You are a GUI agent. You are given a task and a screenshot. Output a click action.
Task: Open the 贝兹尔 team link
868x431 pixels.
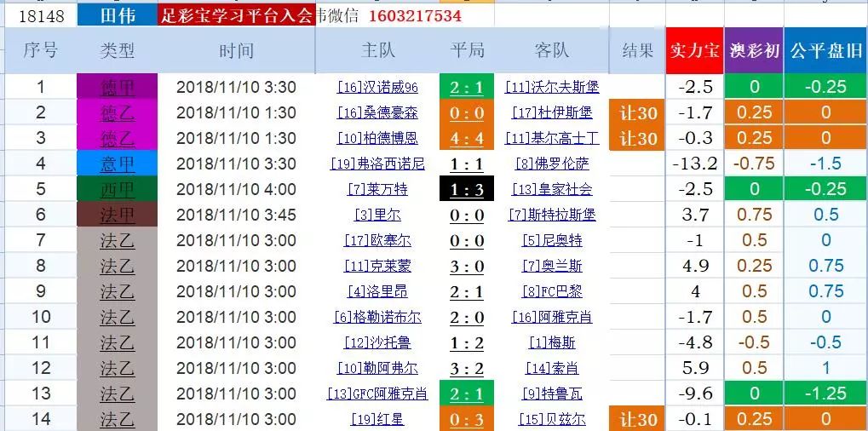pyautogui.click(x=552, y=419)
